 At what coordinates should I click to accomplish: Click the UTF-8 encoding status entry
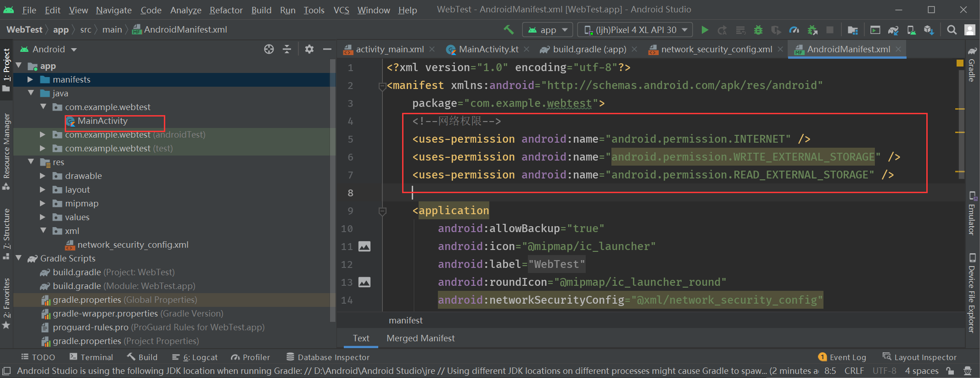(885, 371)
